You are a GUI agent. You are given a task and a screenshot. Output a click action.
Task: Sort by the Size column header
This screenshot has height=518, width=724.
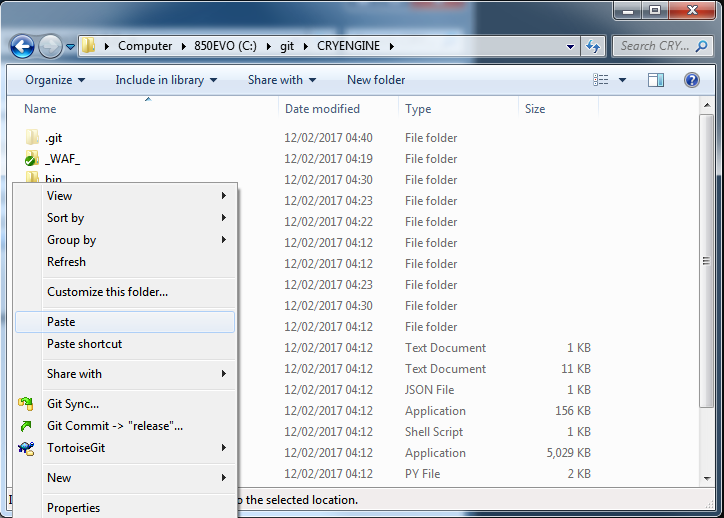tap(535, 109)
